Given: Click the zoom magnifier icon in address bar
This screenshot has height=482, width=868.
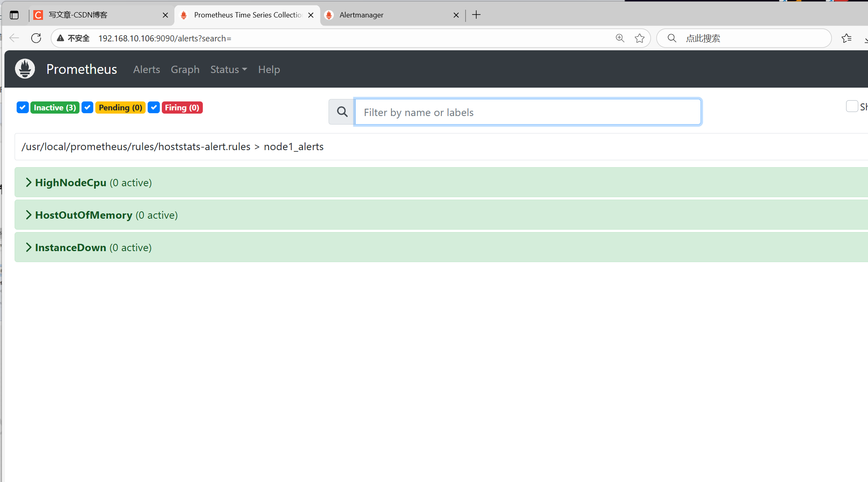Looking at the screenshot, I should coord(620,38).
